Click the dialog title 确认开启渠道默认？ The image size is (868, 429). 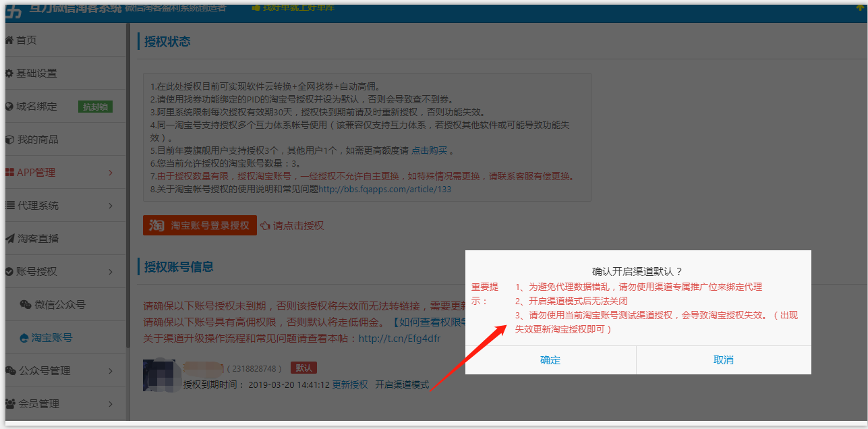click(637, 272)
